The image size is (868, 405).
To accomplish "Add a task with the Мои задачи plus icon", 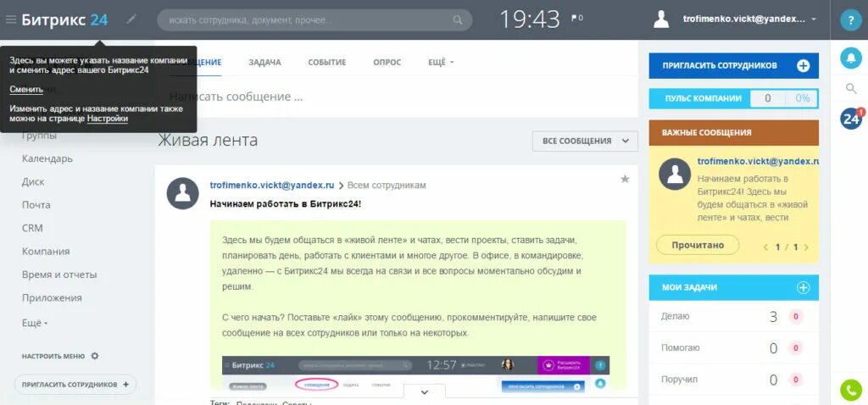I will point(803,288).
